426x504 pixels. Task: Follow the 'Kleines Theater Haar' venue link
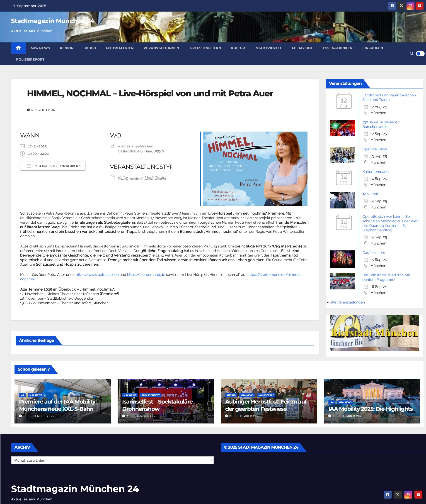[136, 146]
